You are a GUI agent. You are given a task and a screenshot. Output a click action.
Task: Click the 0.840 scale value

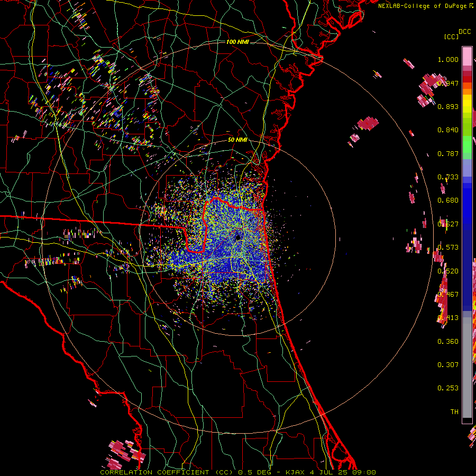click(448, 130)
